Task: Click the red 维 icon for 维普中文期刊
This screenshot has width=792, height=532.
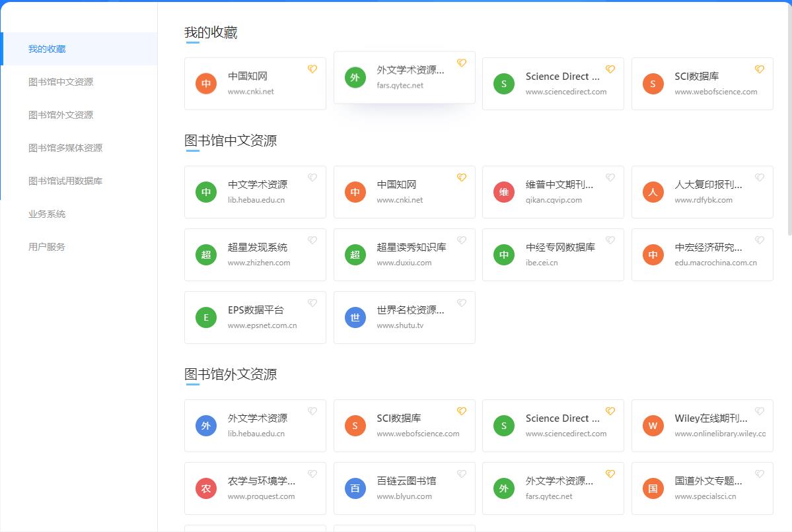Action: coord(504,192)
